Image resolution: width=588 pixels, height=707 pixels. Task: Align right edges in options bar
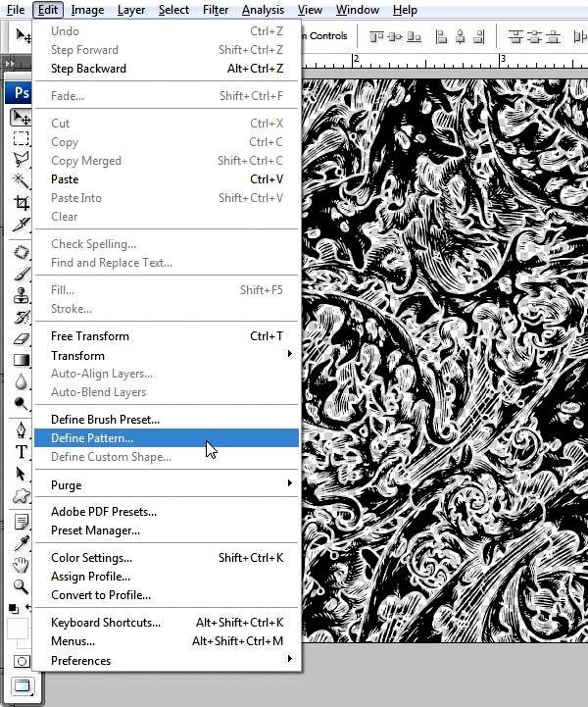pos(479,36)
